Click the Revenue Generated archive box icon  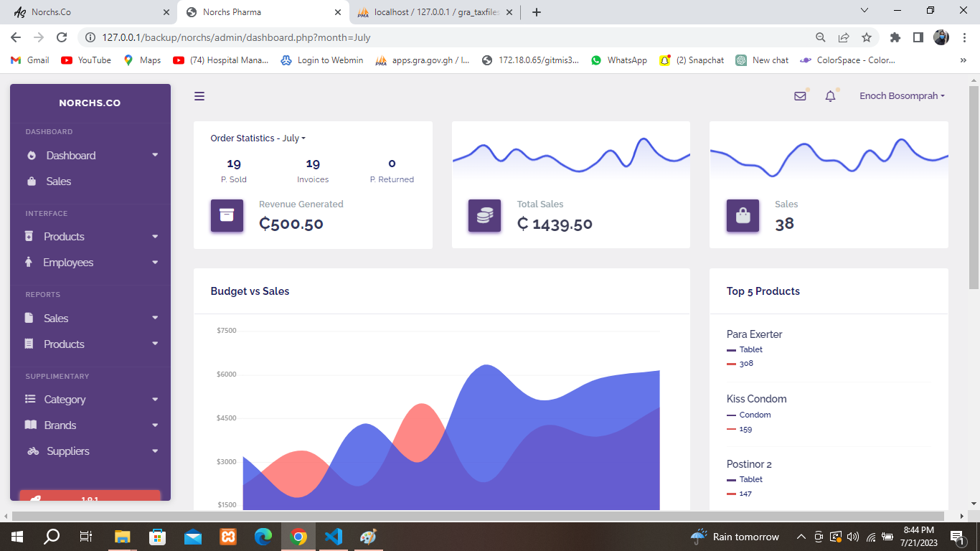[x=227, y=215]
